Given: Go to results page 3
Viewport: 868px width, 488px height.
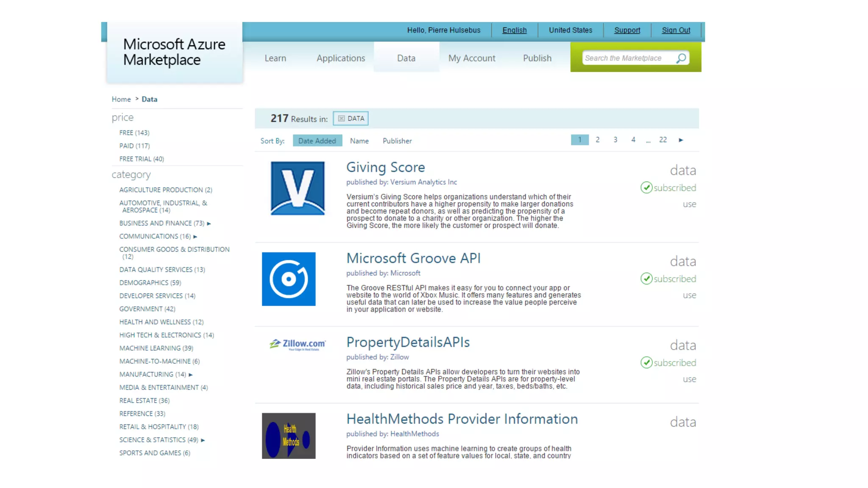Looking at the screenshot, I should click(x=615, y=140).
